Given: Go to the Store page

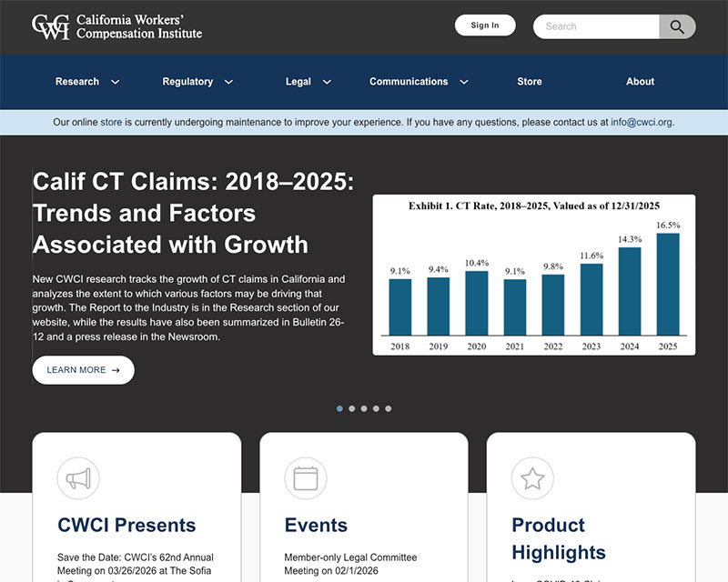Looking at the screenshot, I should click(x=530, y=82).
